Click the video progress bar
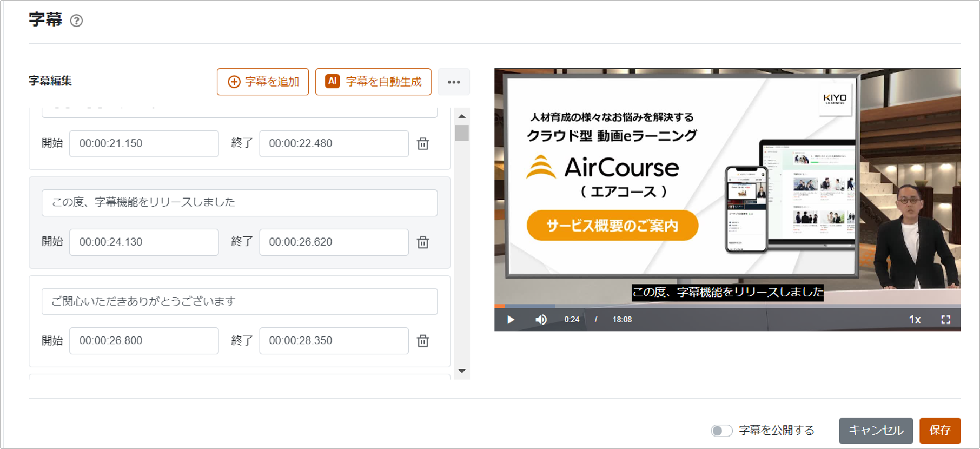The width and height of the screenshot is (980, 449). [x=727, y=306]
